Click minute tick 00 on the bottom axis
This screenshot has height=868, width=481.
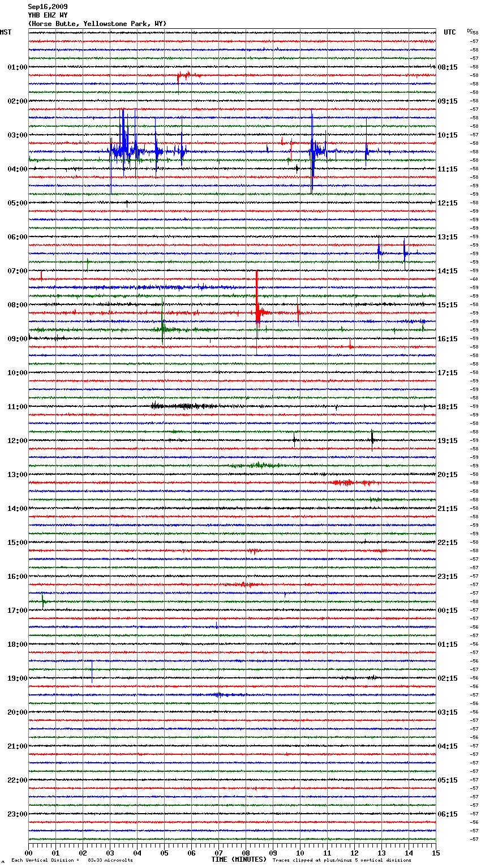(29, 853)
